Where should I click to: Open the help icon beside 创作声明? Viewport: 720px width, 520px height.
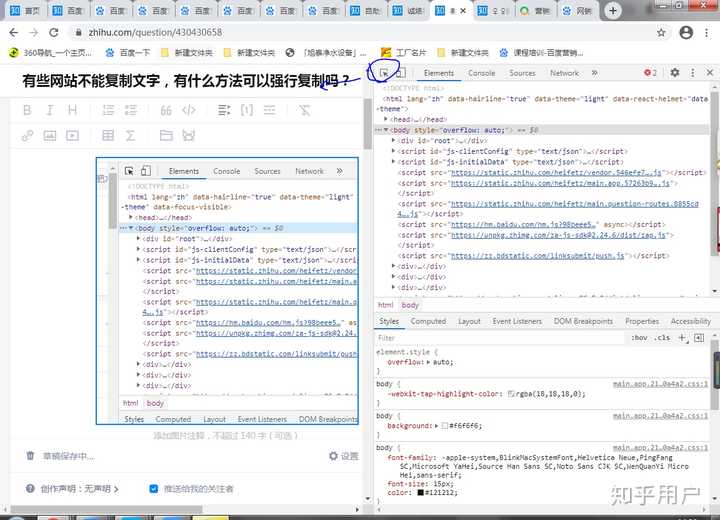coord(30,489)
